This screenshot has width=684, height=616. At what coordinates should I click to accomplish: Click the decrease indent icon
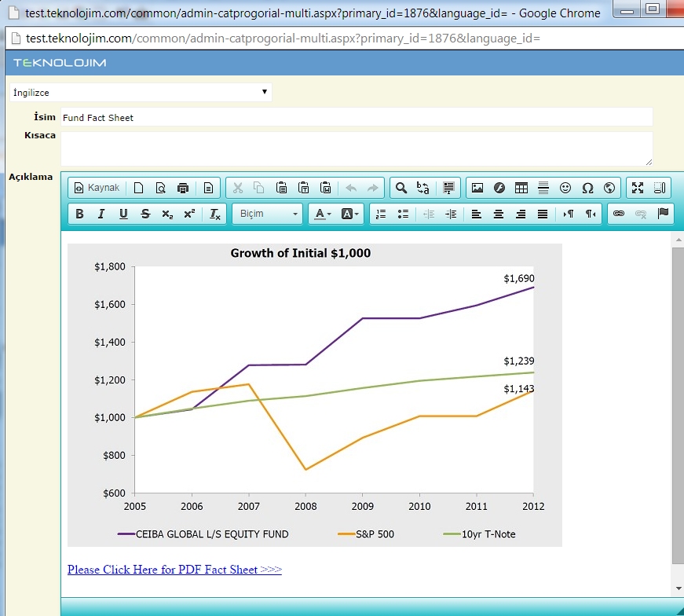[429, 214]
